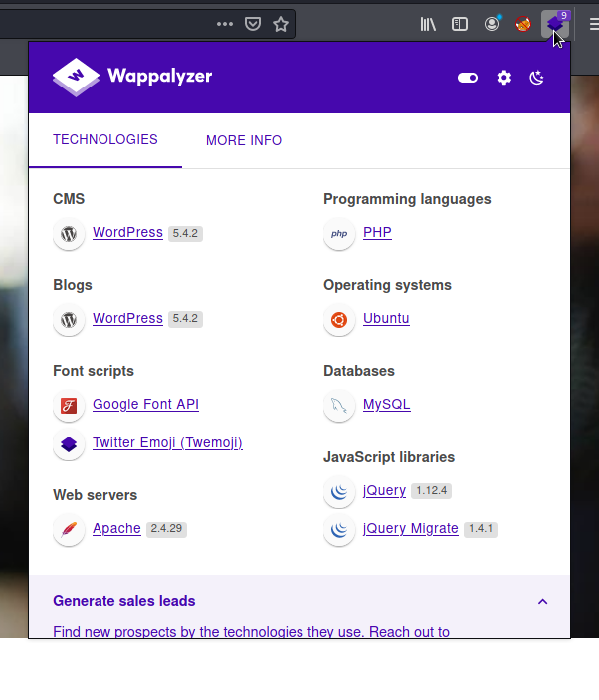Open the Google Font API link
The height and width of the screenshot is (700, 599).
(x=145, y=404)
